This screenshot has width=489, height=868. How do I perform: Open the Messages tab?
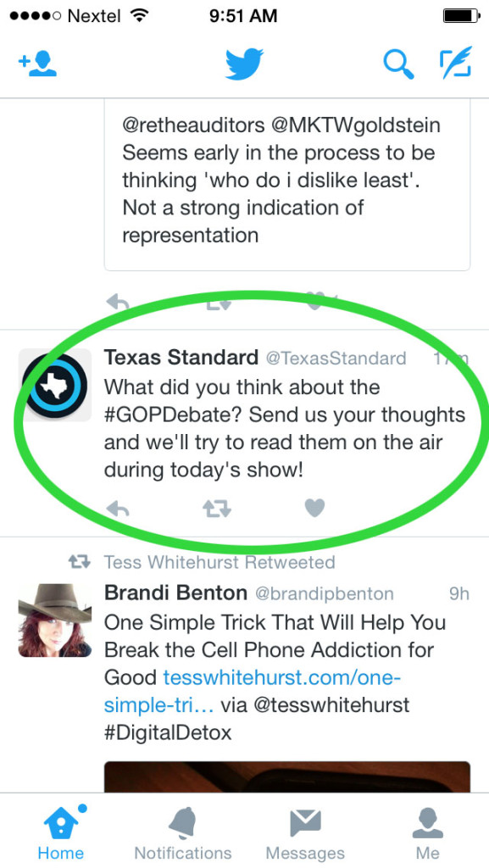click(x=305, y=832)
